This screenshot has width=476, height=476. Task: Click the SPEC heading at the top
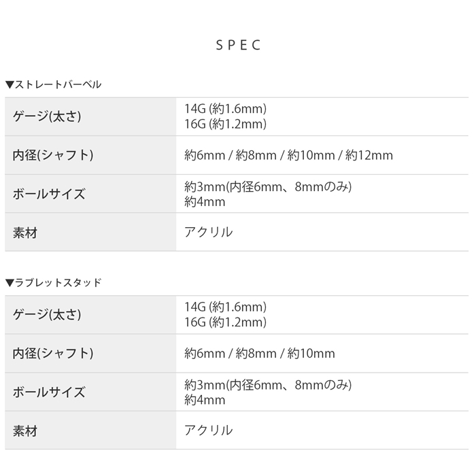tap(238, 46)
